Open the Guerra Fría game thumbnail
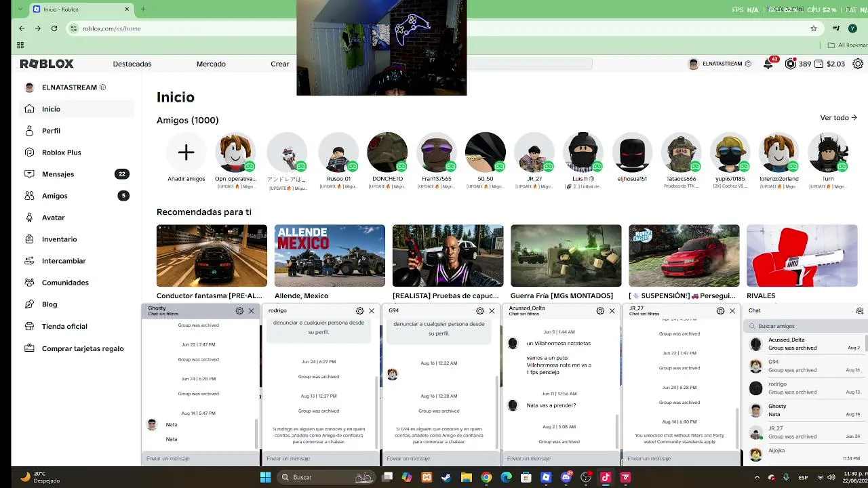 [x=566, y=256]
